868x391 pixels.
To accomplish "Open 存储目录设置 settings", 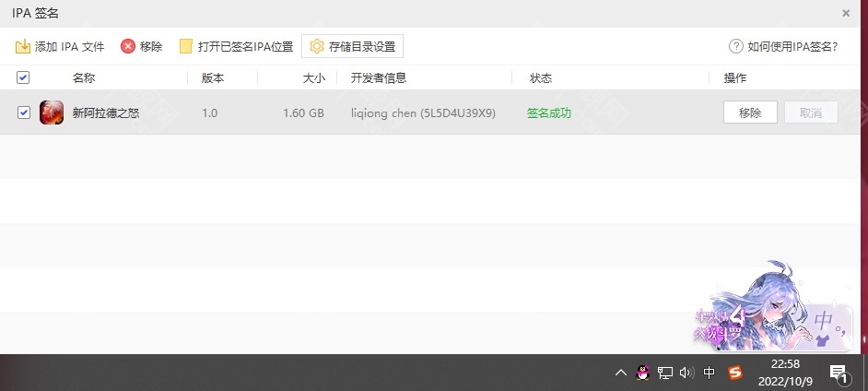I will [352, 46].
